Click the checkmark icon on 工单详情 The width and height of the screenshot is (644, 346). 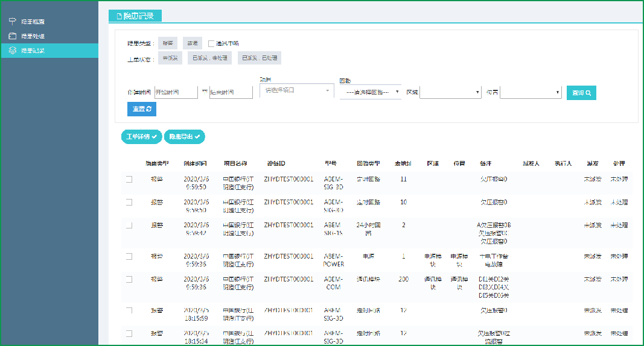[x=155, y=137]
